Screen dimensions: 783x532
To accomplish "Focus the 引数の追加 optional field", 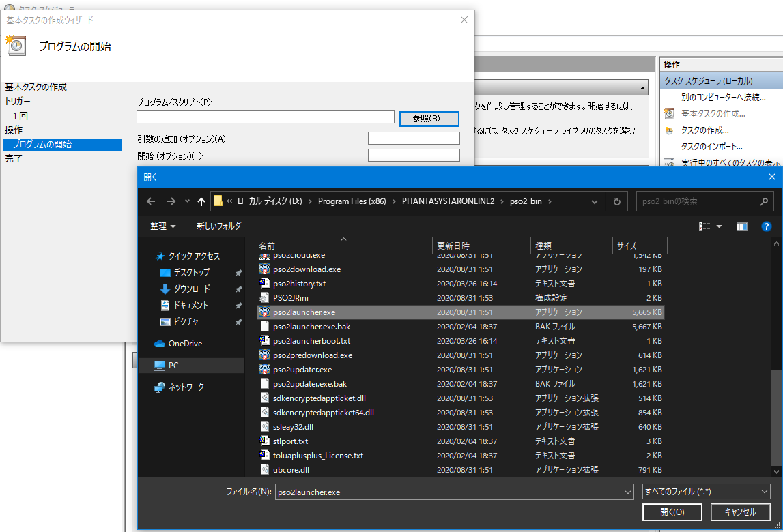I will 414,138.
